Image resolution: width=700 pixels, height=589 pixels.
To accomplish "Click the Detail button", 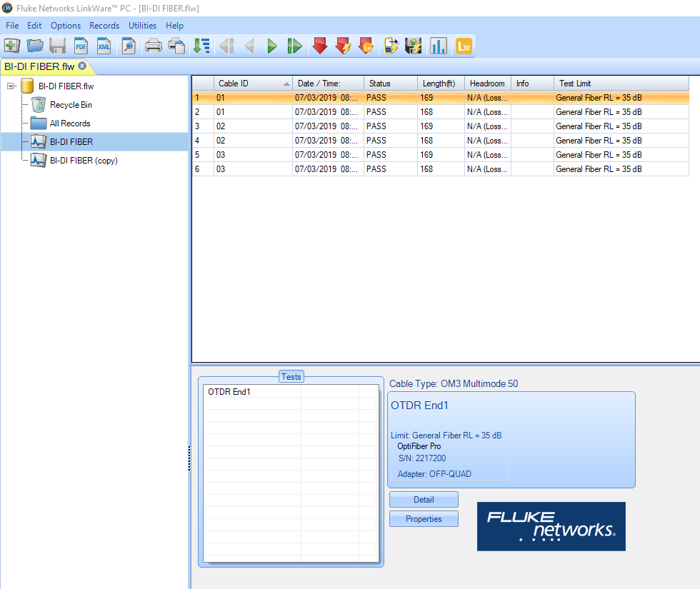I will (424, 500).
